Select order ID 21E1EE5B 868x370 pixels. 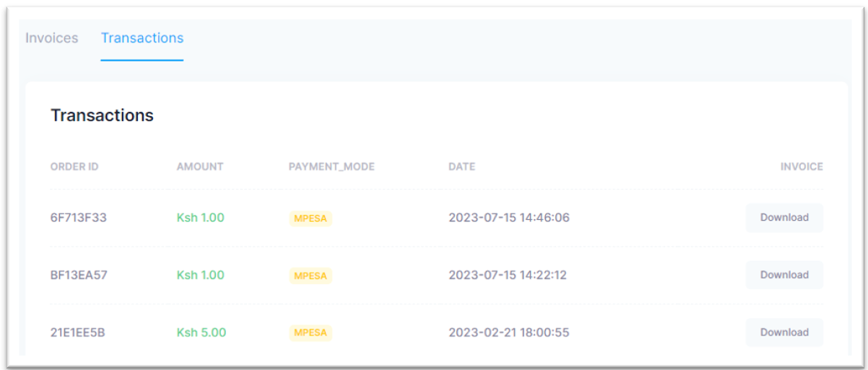click(x=79, y=332)
